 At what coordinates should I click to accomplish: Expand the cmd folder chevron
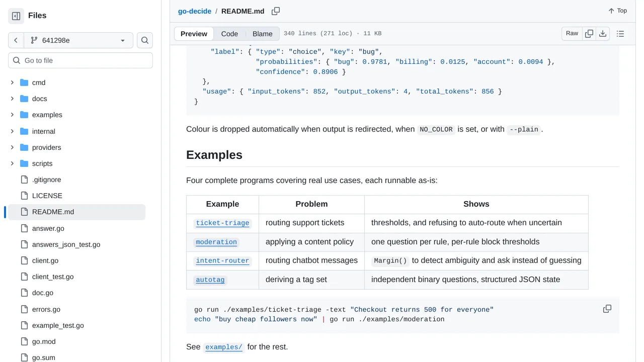click(12, 82)
